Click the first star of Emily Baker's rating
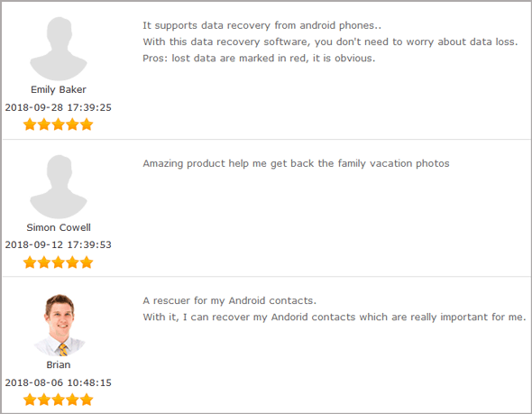This screenshot has width=532, height=414. 30,124
